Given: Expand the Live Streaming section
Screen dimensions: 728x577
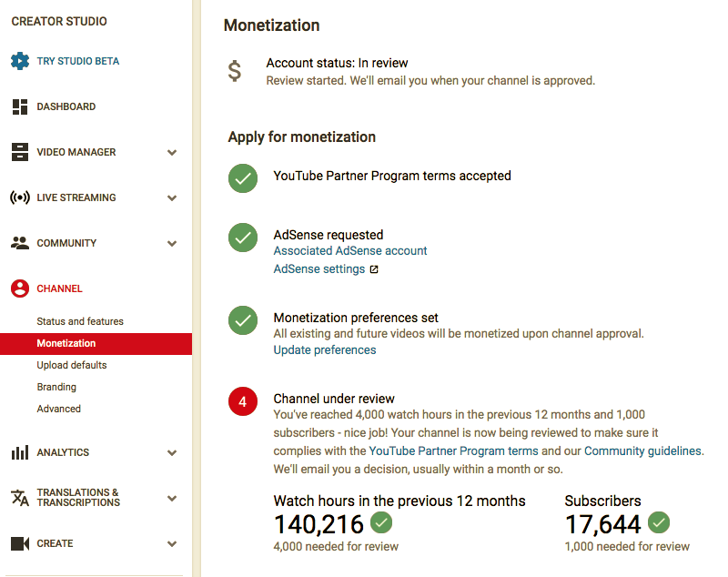Looking at the screenshot, I should (x=172, y=197).
